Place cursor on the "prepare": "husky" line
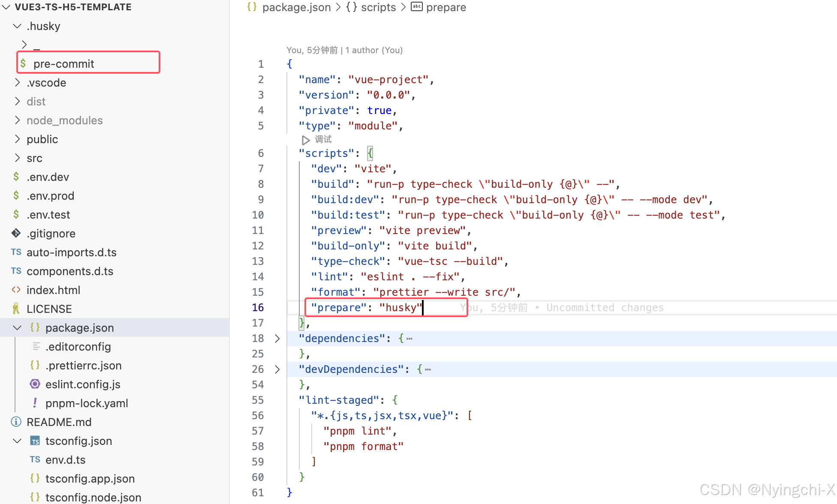 pyautogui.click(x=367, y=308)
